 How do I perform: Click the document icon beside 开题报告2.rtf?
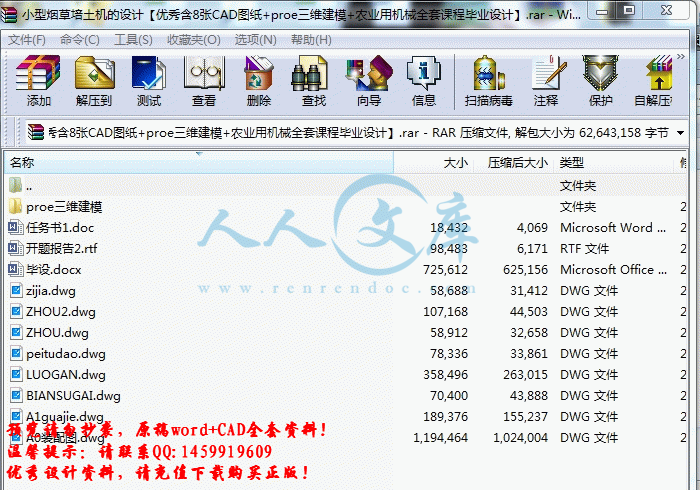(x=16, y=249)
